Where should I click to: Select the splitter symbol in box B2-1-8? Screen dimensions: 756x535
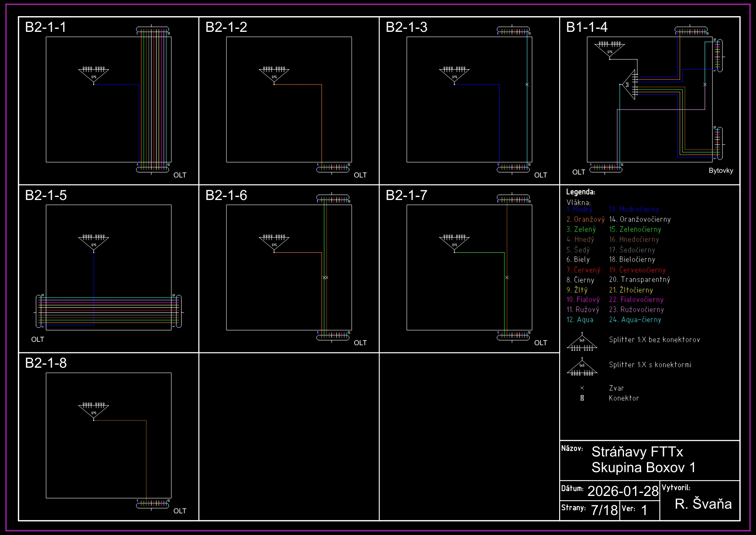(x=94, y=411)
